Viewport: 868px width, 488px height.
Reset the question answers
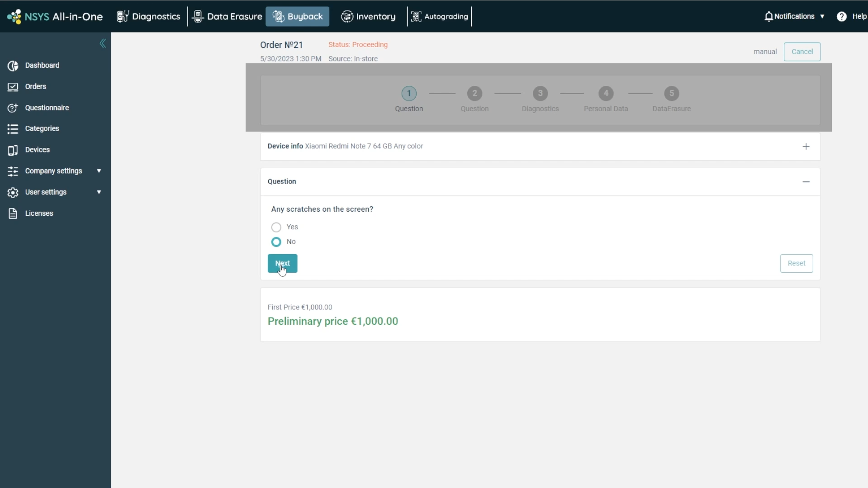796,263
